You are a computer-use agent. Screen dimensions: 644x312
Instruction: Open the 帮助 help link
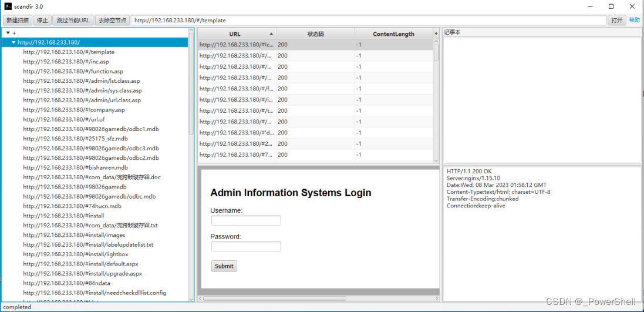pos(634,20)
